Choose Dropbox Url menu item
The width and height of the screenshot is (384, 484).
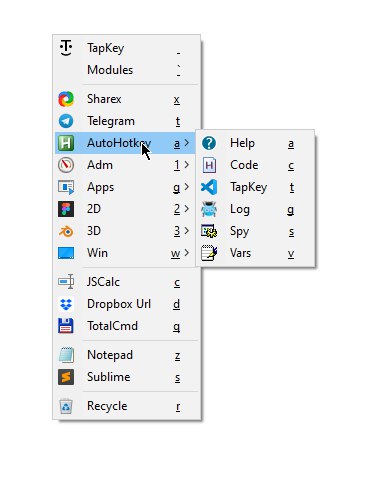[x=127, y=304]
